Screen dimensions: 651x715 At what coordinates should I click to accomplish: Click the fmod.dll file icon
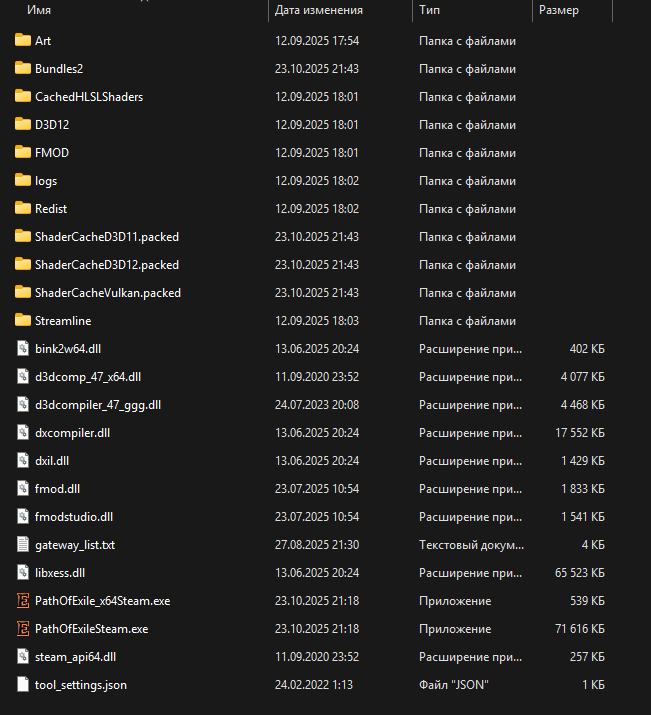pos(23,488)
